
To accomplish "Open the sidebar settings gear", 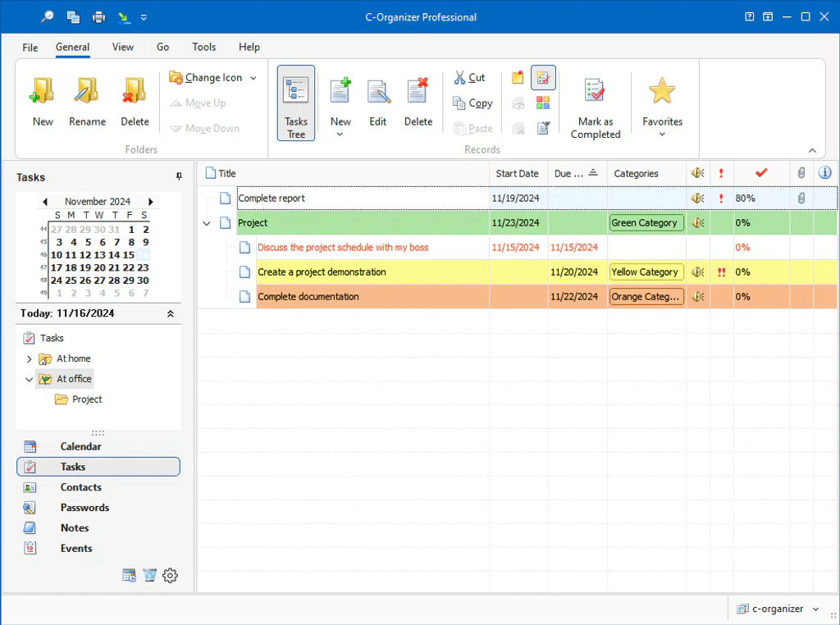I will (170, 576).
